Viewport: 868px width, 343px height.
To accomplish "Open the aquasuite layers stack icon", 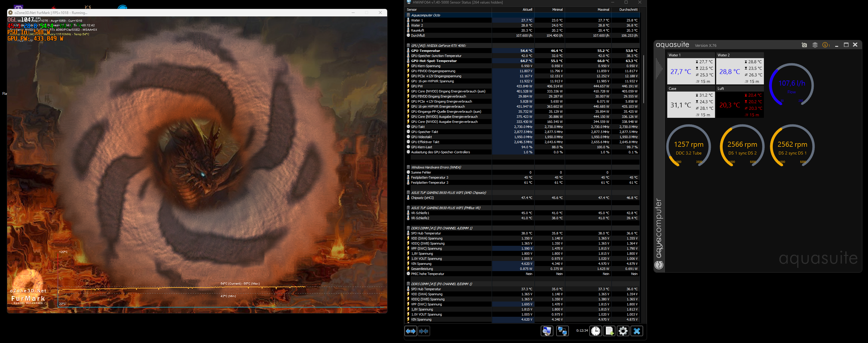I will pyautogui.click(x=815, y=45).
